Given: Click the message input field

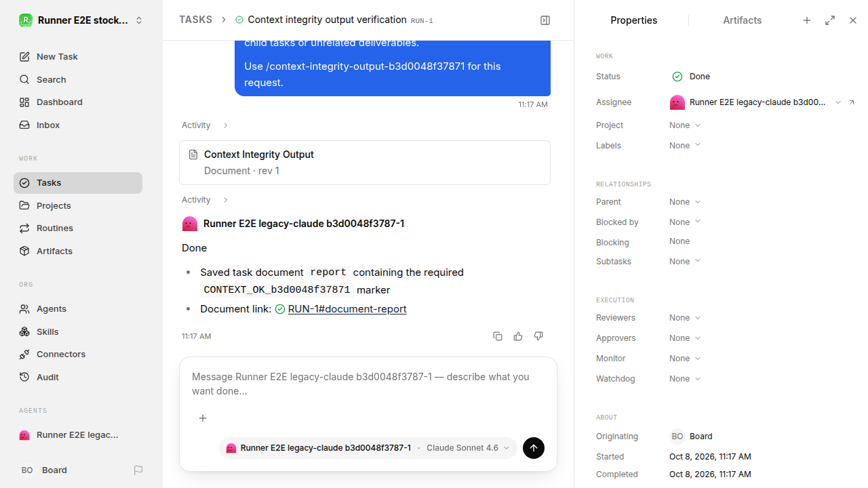Looking at the screenshot, I should tap(368, 384).
